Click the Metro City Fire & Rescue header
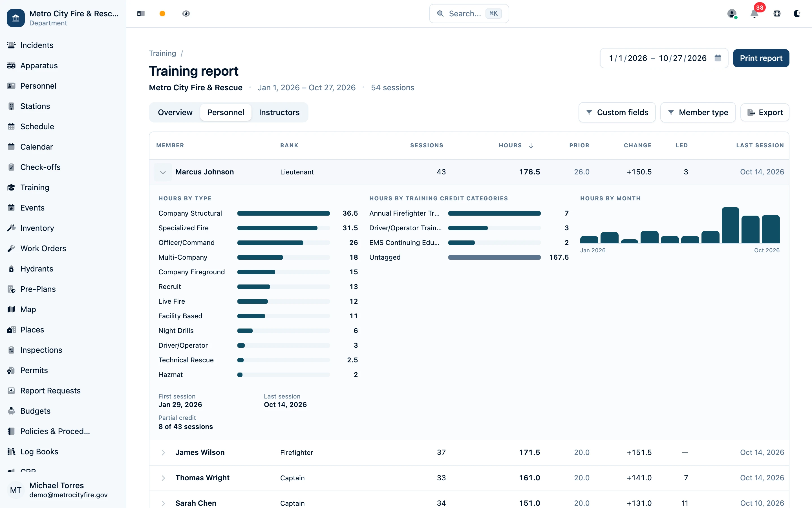The image size is (812, 508). click(63, 18)
